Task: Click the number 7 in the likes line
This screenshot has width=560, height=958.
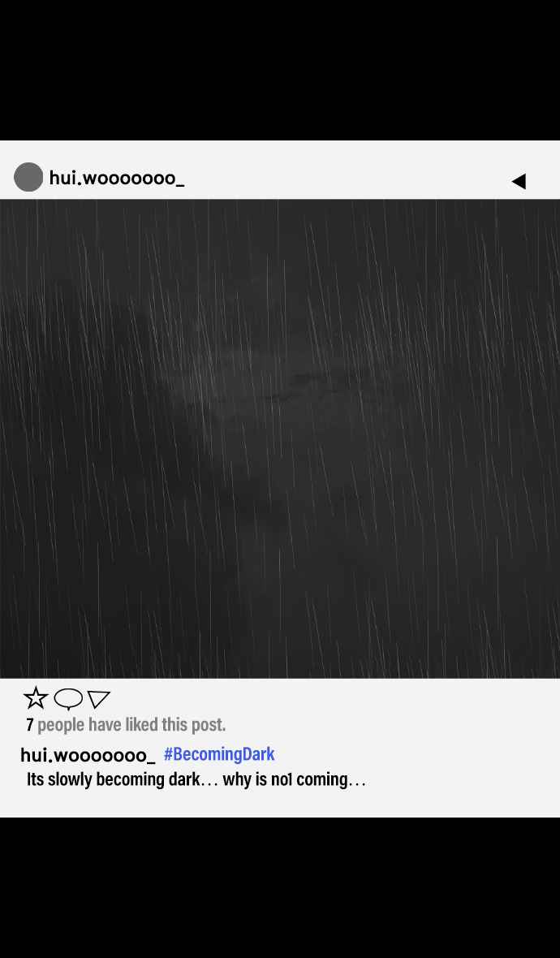Action: click(x=29, y=725)
